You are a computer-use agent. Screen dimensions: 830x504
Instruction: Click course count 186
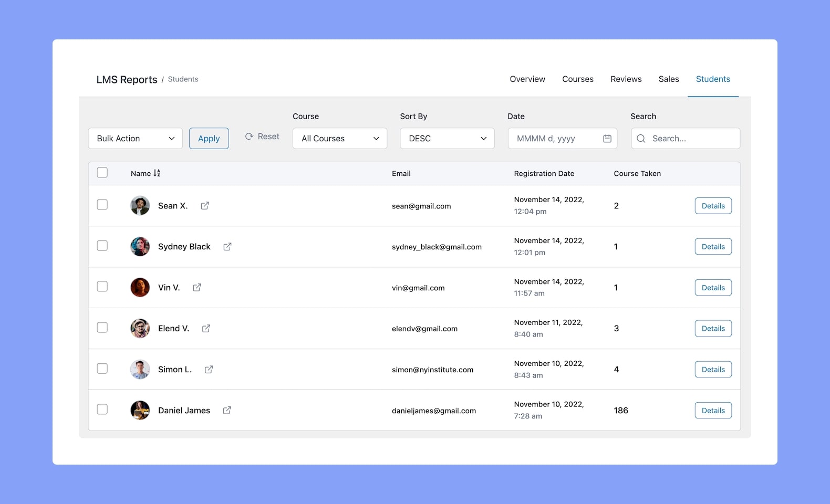[621, 411]
